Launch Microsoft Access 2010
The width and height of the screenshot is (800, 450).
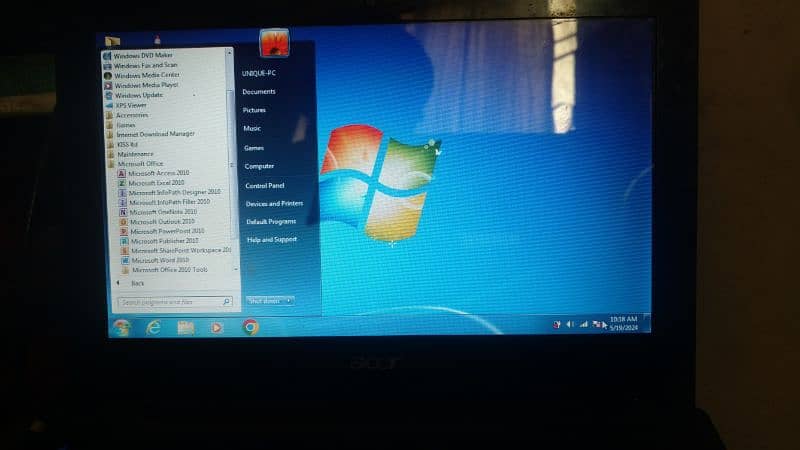coord(158,173)
